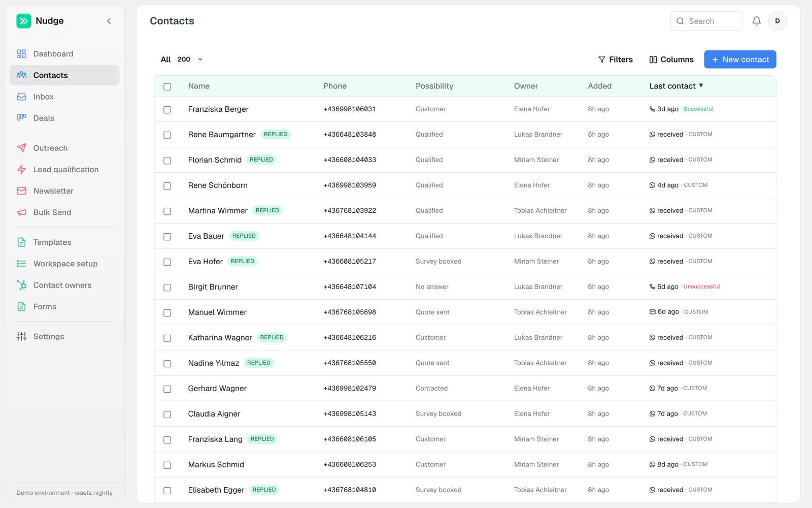Click the Added column header
Image resolution: width=812 pixels, height=508 pixels.
click(599, 86)
